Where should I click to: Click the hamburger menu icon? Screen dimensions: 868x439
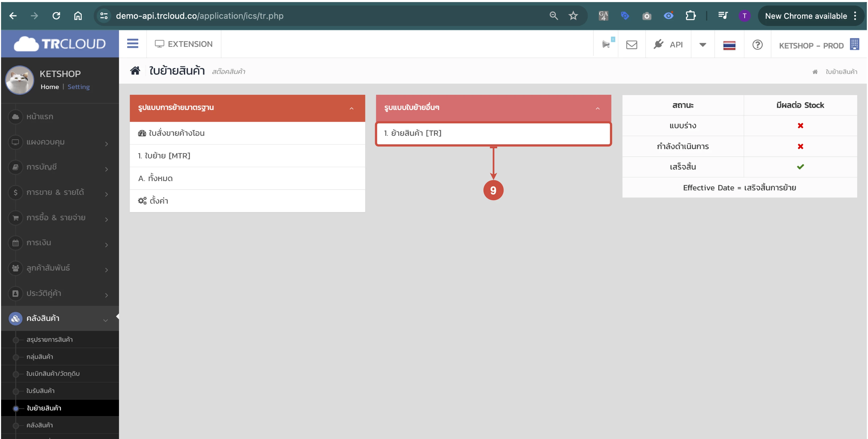click(132, 44)
